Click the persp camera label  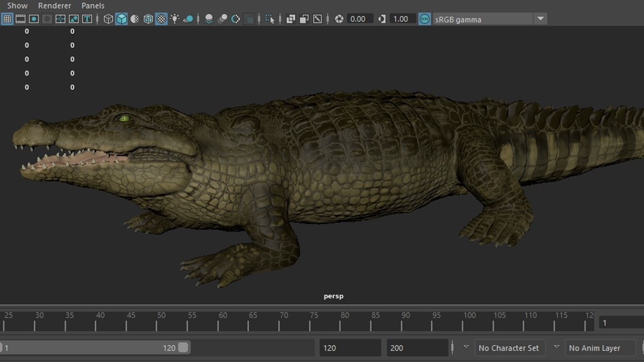point(334,296)
